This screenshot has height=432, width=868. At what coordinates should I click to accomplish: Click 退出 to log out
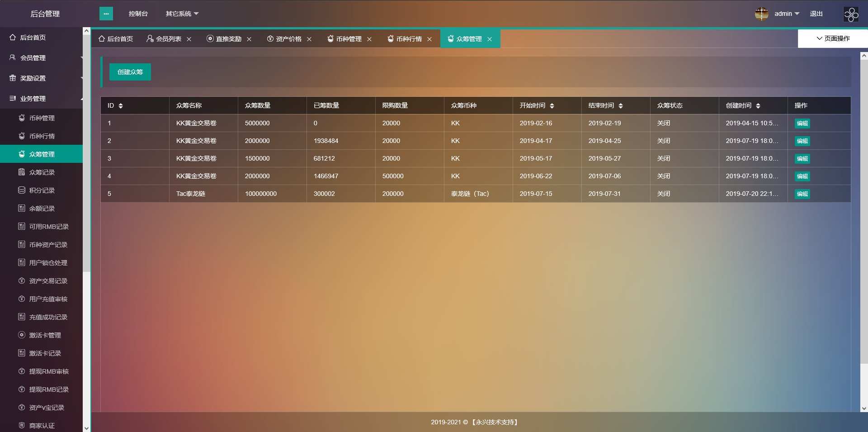816,14
